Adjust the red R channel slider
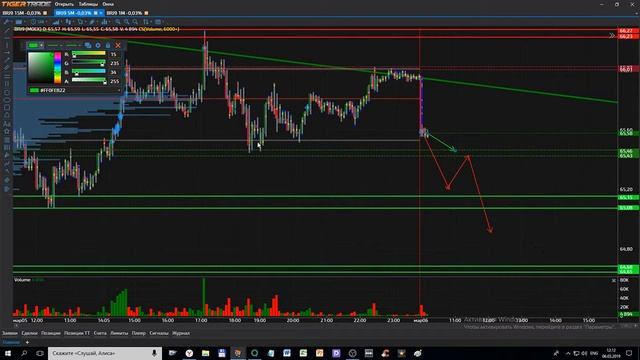The height and width of the screenshot is (360, 640). 89,54
